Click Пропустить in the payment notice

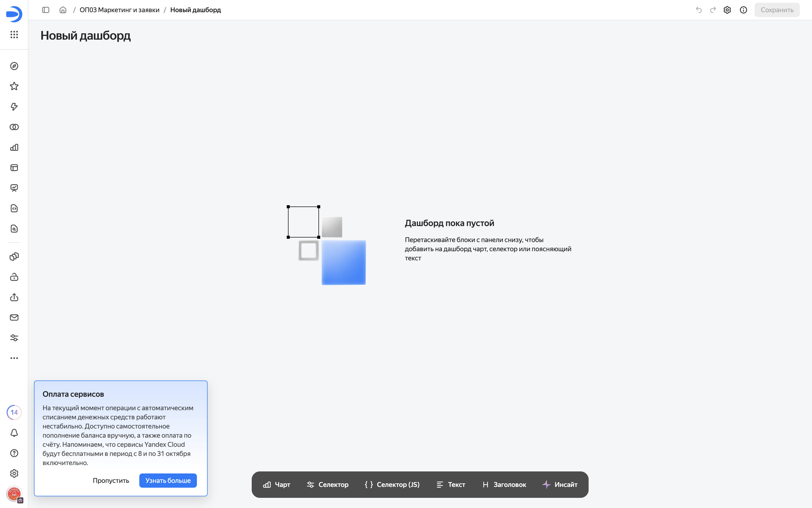(111, 481)
